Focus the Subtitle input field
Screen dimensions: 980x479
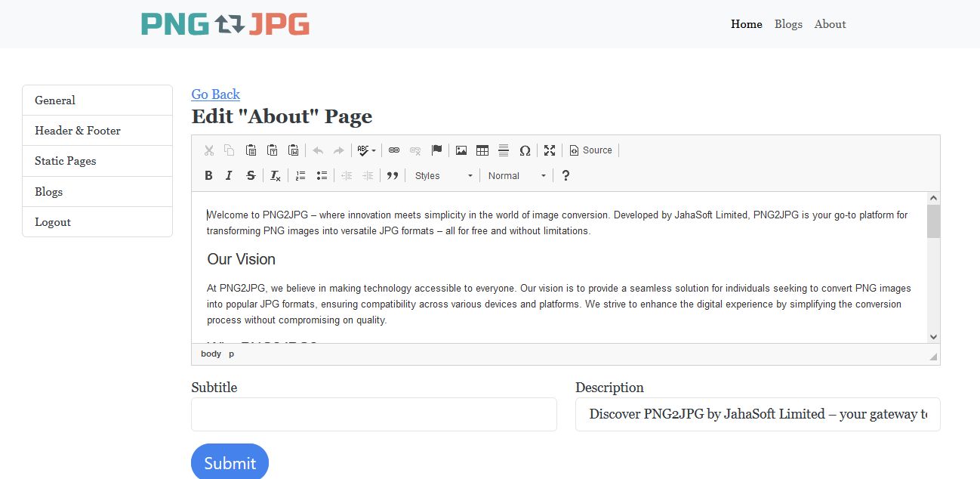pyautogui.click(x=374, y=414)
